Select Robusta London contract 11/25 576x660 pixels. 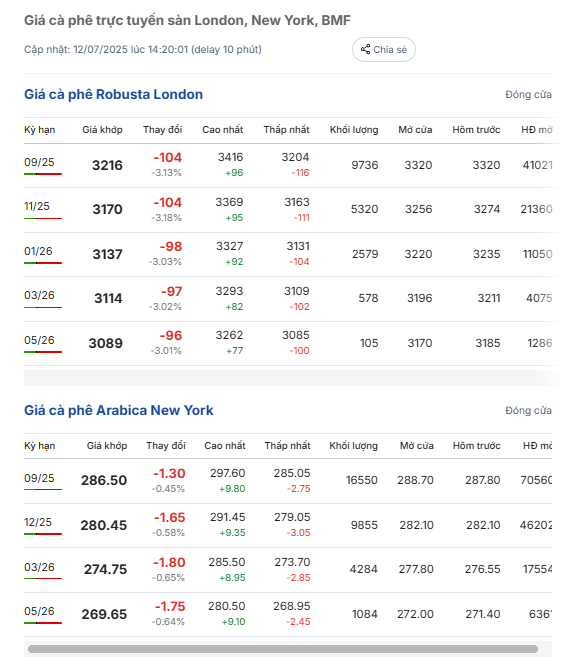(37, 206)
